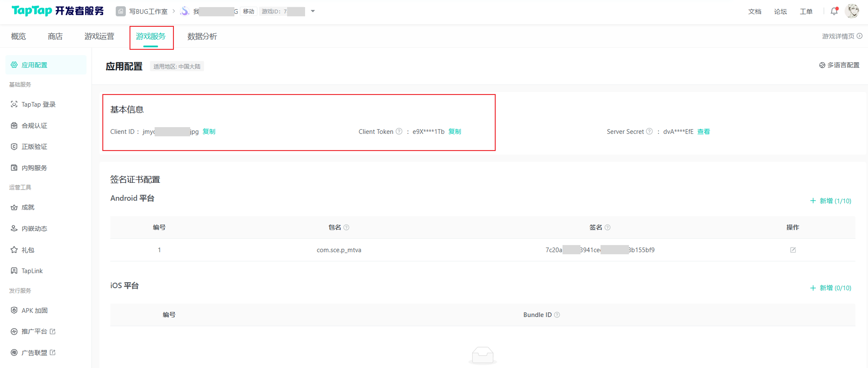Open APK 加固 in the sidebar
Screen dimensions: 868x368
coord(34,311)
